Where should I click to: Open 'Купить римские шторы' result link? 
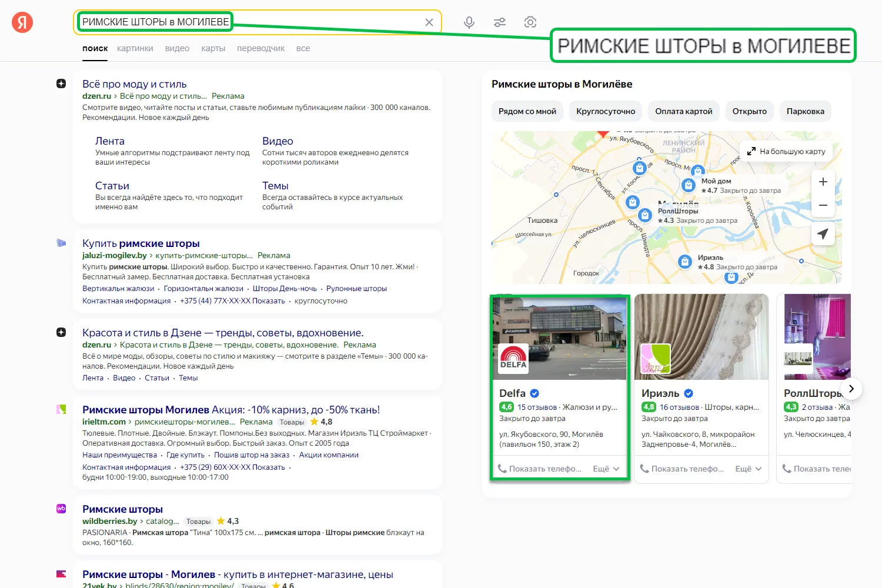141,243
